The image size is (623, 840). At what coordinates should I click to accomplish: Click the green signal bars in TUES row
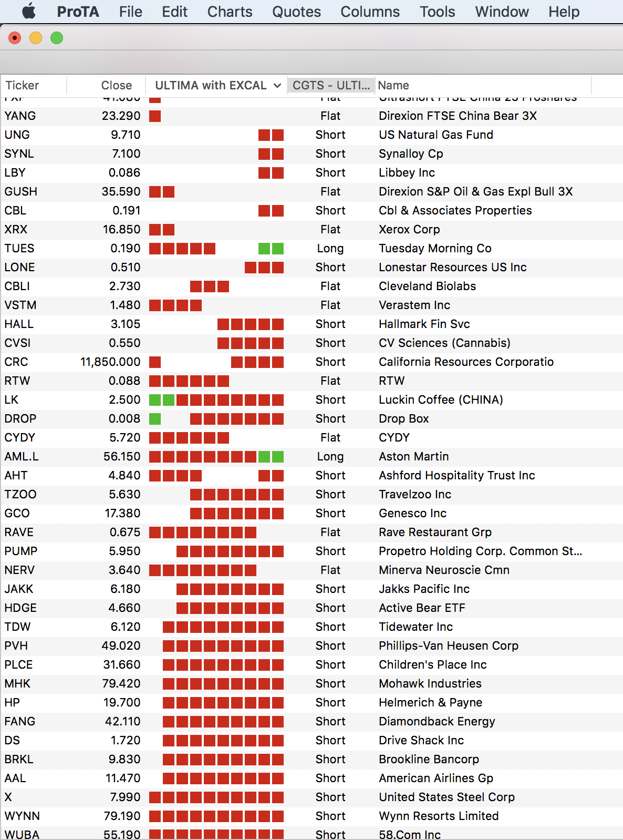tap(271, 248)
